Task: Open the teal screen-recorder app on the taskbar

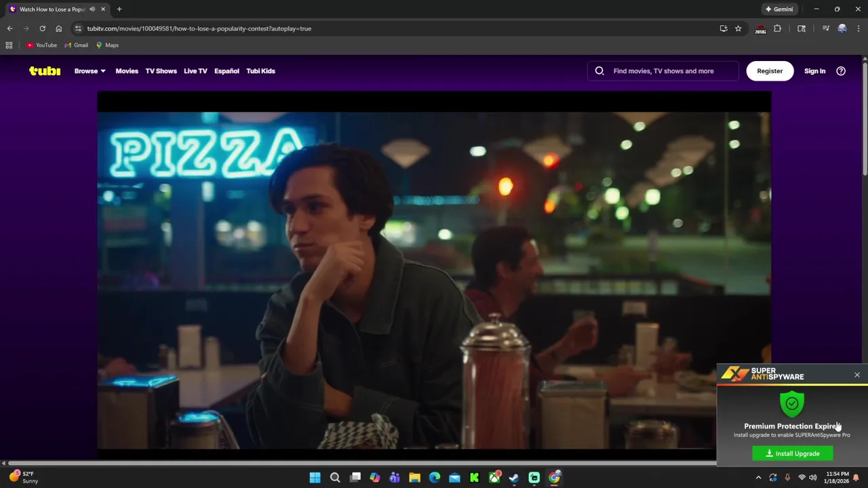Action: tap(534, 478)
